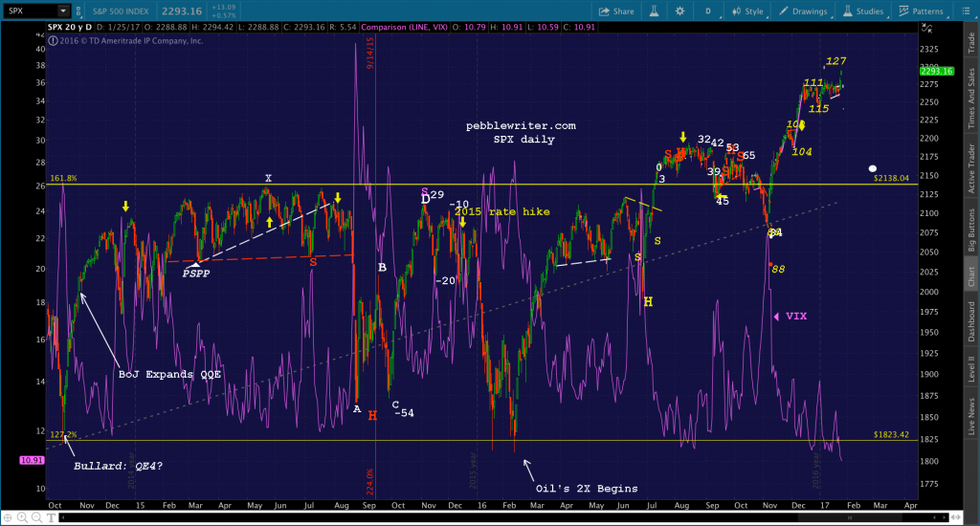The image size is (980, 526).
Task: Click the yellow 127 label
Action: coord(835,60)
